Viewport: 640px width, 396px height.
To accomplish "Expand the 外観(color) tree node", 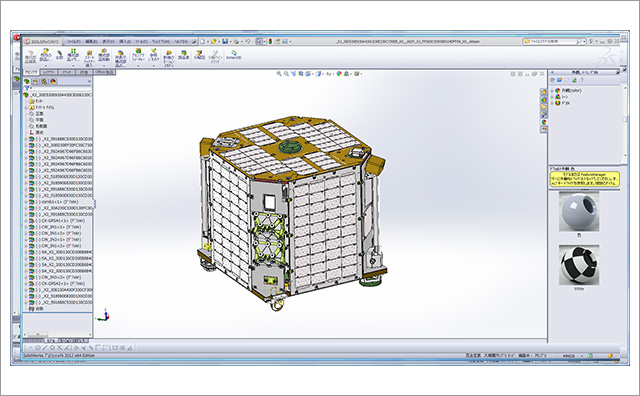I will tap(552, 91).
